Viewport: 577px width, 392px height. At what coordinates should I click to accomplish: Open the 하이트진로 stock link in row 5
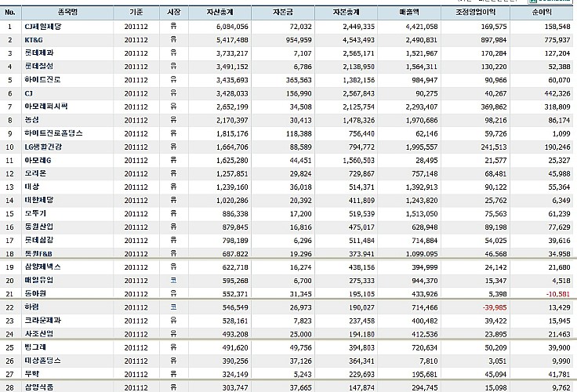pos(42,79)
